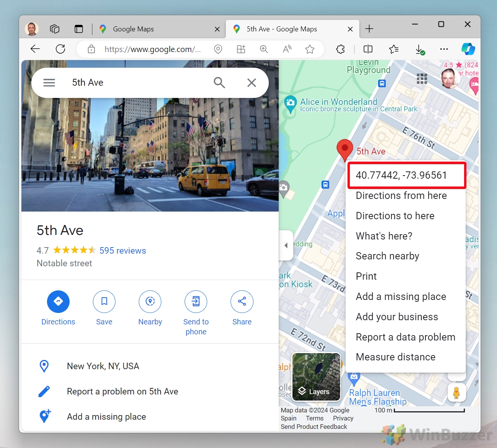The image size is (497, 448).
Task: Open the Layers map thumbnail
Action: [316, 377]
